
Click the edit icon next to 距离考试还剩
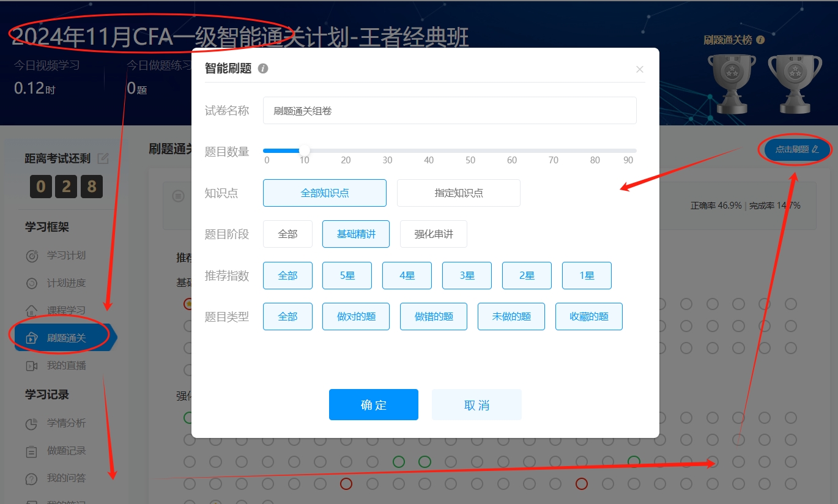(103, 158)
